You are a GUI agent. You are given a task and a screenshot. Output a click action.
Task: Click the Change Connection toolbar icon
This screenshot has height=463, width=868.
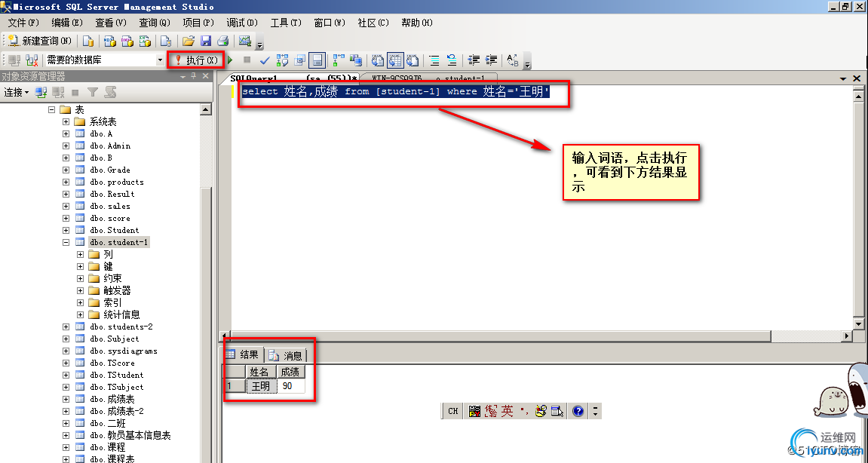[32, 60]
